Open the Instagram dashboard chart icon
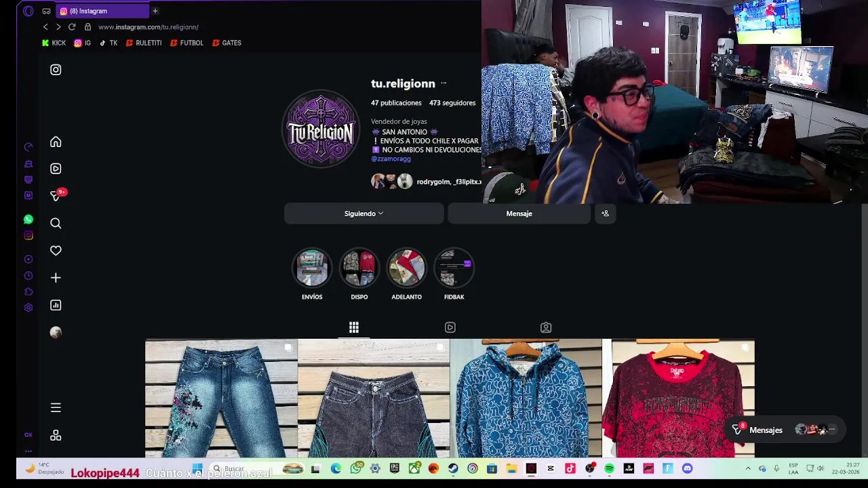 [56, 305]
